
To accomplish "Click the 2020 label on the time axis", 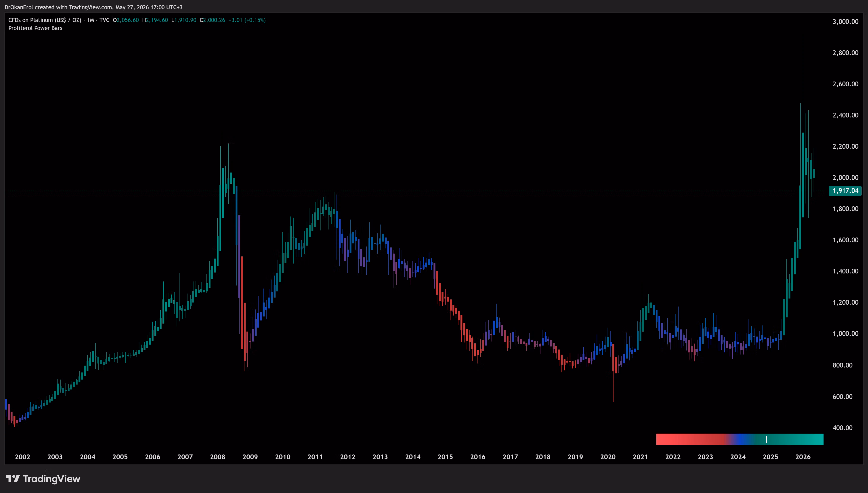I will click(608, 457).
